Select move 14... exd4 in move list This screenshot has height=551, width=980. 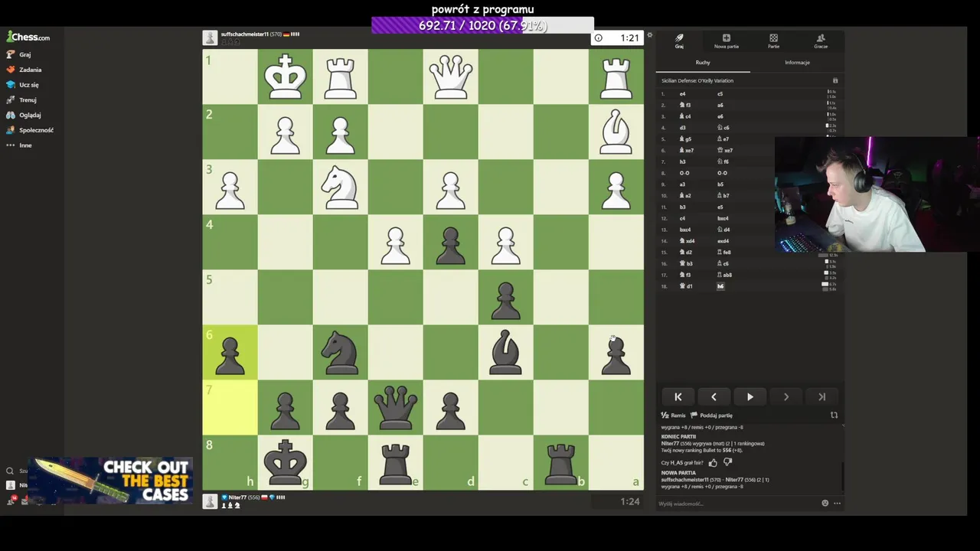click(x=723, y=241)
